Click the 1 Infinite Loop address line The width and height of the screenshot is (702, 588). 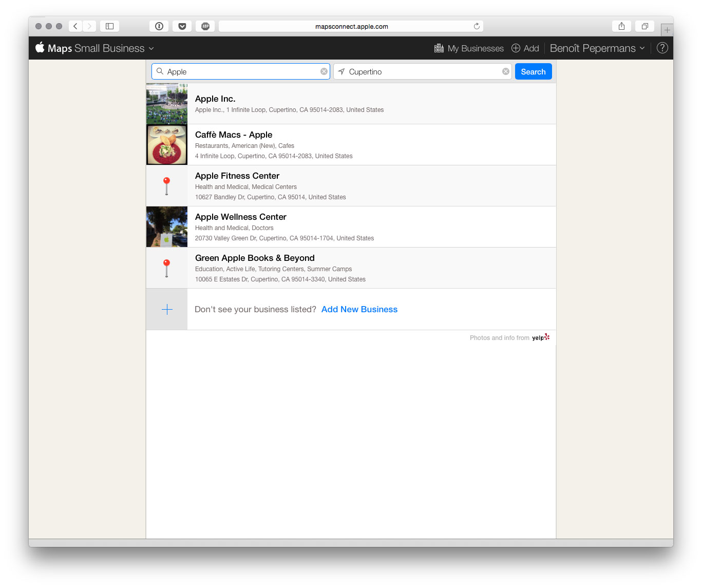click(x=289, y=110)
